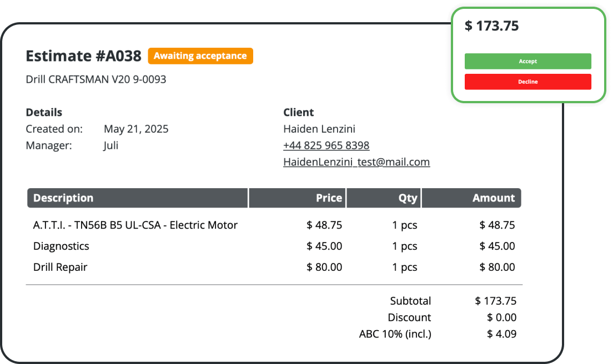Click the Drill CRAFTSMAN V20 9-0093 subtitle
The image size is (613, 364).
tap(96, 79)
